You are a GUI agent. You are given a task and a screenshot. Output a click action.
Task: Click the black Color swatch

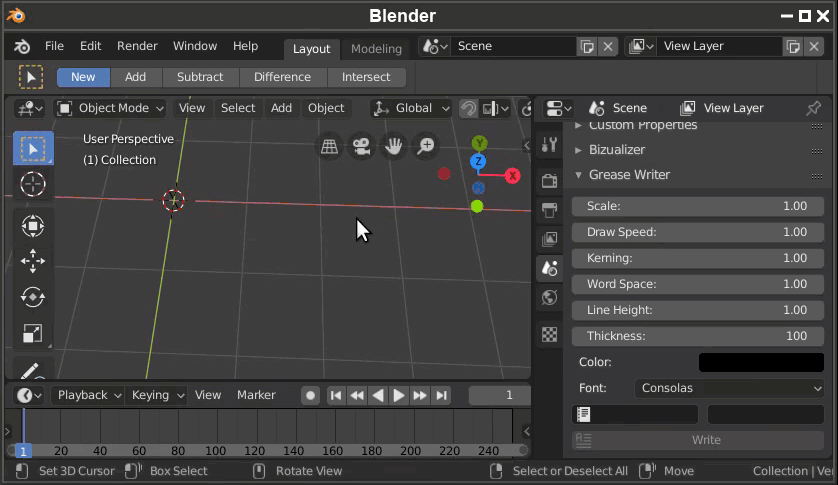point(761,363)
